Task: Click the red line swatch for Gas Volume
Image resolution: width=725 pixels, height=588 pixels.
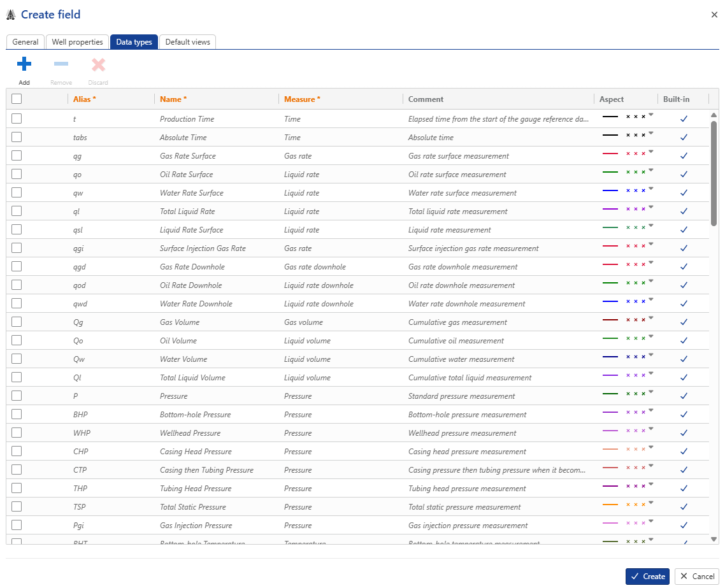Action: [610, 320]
